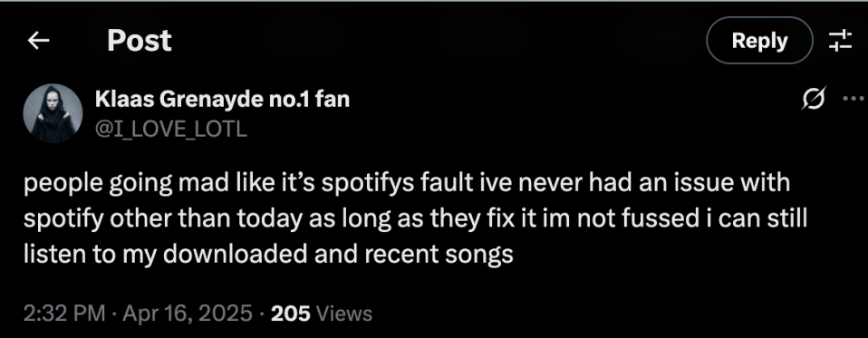Open the hooded-figure profile avatar
The height and width of the screenshot is (338, 868).
[53, 113]
